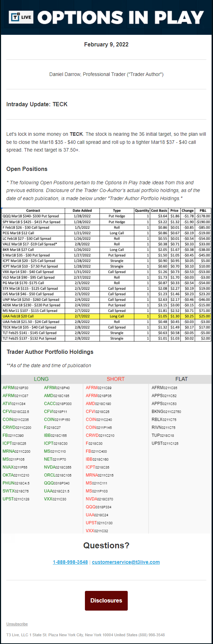This screenshot has height=644, width=213.
Task: Click the Contract column header
Action: (33, 211)
